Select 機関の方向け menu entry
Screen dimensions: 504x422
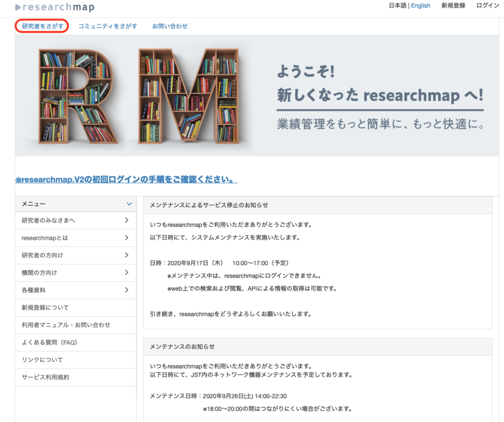tap(75, 273)
